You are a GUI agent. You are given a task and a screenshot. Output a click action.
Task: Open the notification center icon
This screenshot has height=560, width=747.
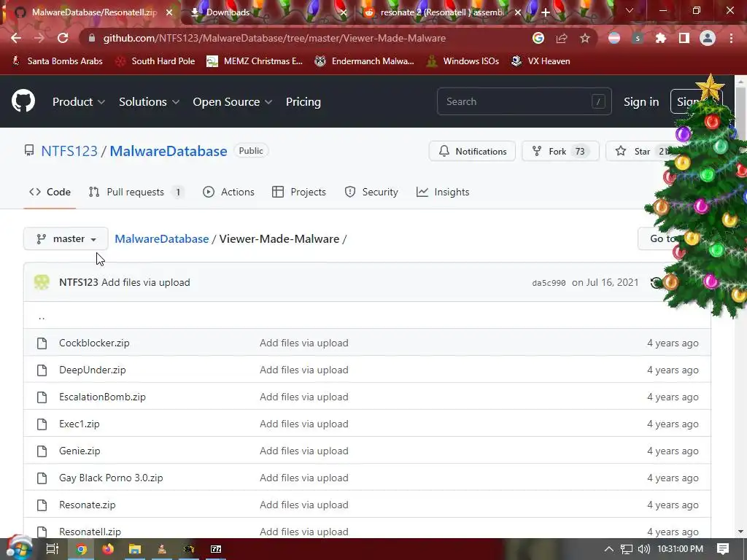pos(723,549)
